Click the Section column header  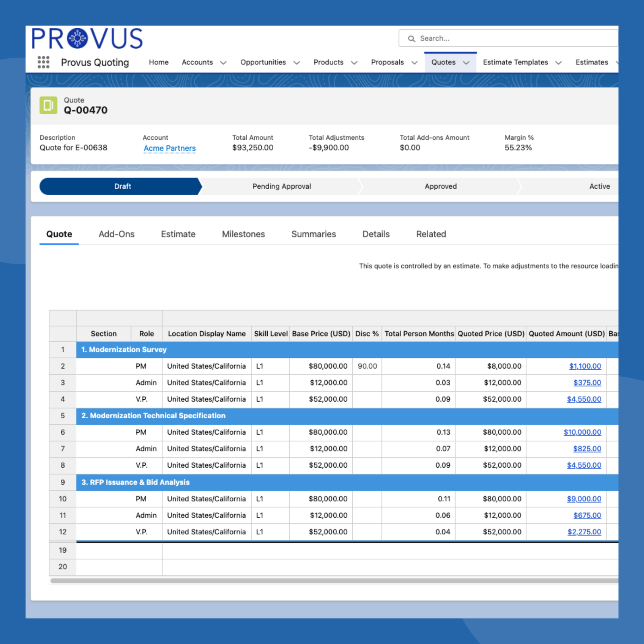(104, 334)
